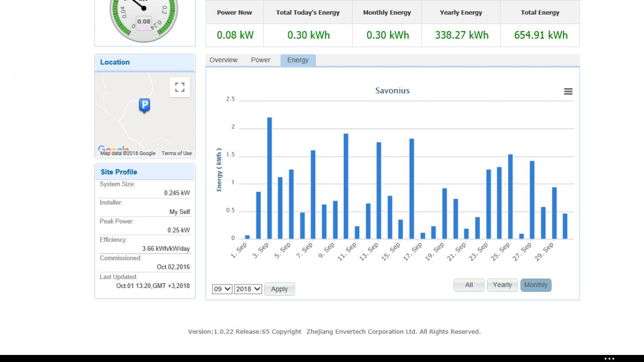Click the Energy (kWh) axis title
Image resolution: width=644 pixels, height=362 pixels.
[219, 170]
